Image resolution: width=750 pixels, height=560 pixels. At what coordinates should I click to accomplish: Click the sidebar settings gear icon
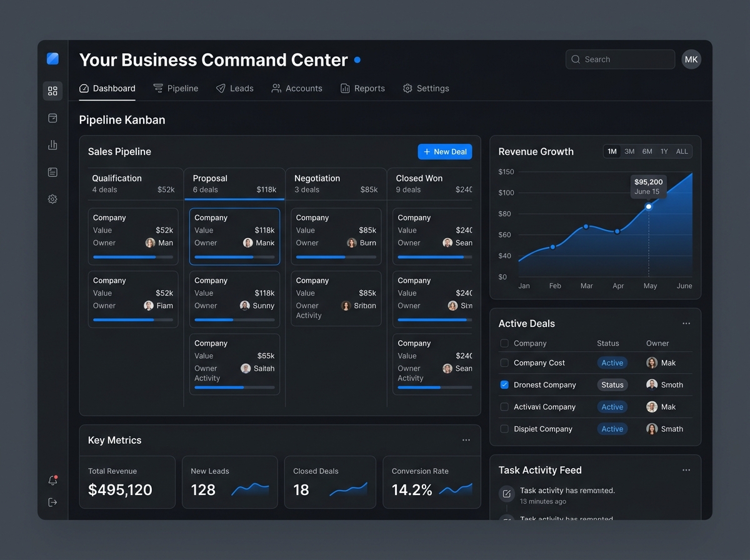52,199
